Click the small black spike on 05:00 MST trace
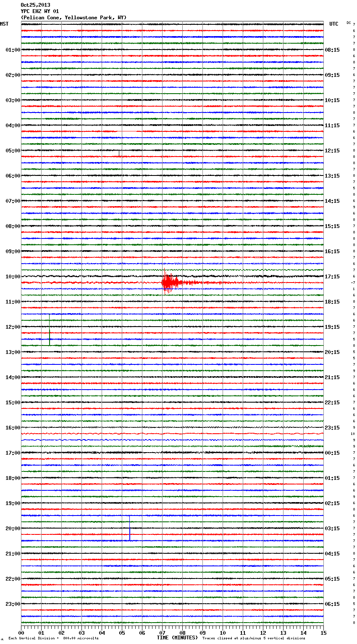Image resolution: width=357 pixels, height=644 pixels. tap(119, 152)
